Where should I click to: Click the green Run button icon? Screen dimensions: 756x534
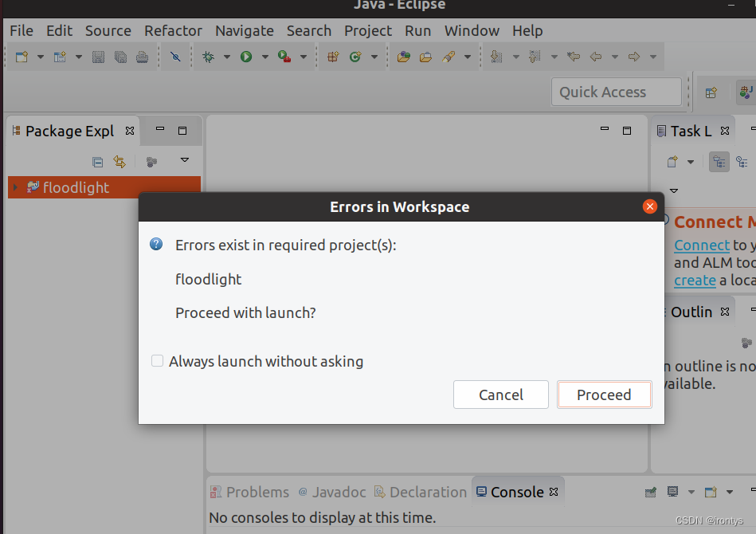246,57
